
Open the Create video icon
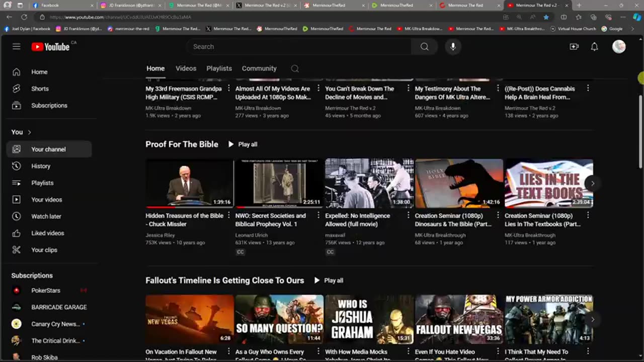[574, 47]
